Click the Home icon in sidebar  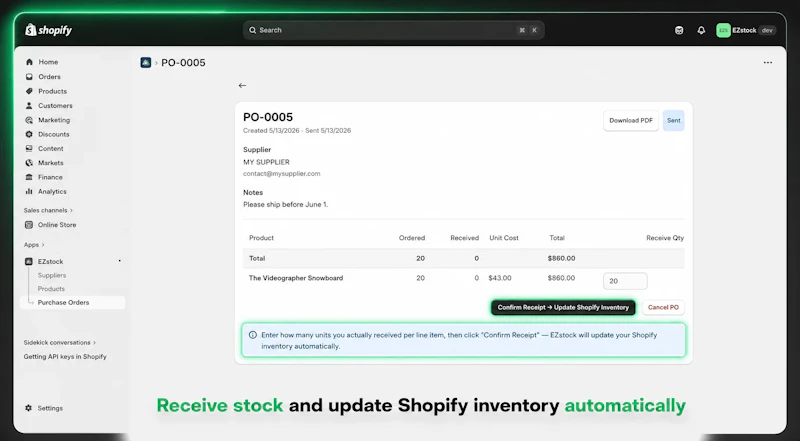point(29,62)
